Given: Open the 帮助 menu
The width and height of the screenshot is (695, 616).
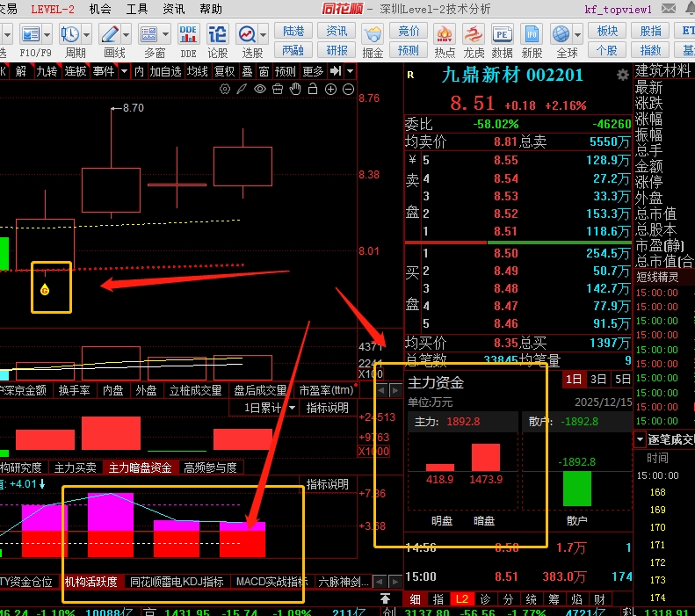Looking at the screenshot, I should pyautogui.click(x=211, y=9).
